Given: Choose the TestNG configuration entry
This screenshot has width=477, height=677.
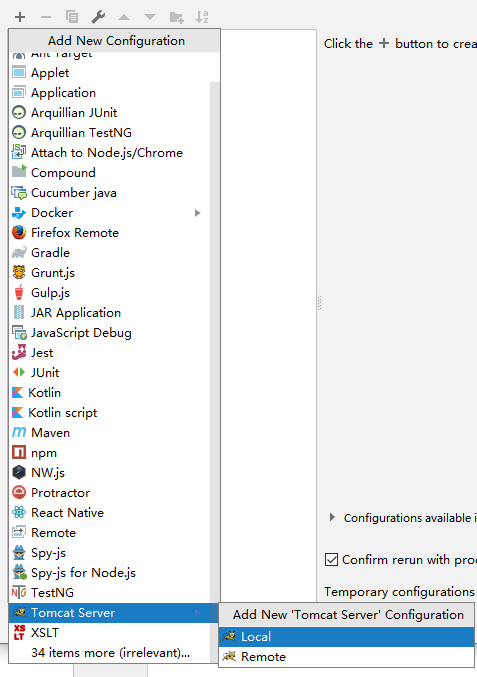Looking at the screenshot, I should (x=110, y=592).
